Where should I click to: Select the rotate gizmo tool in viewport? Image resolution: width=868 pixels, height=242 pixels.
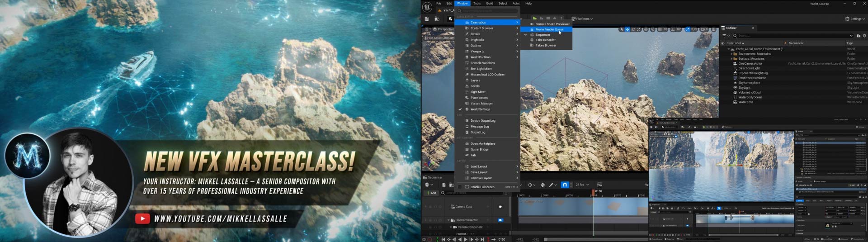coord(633,29)
